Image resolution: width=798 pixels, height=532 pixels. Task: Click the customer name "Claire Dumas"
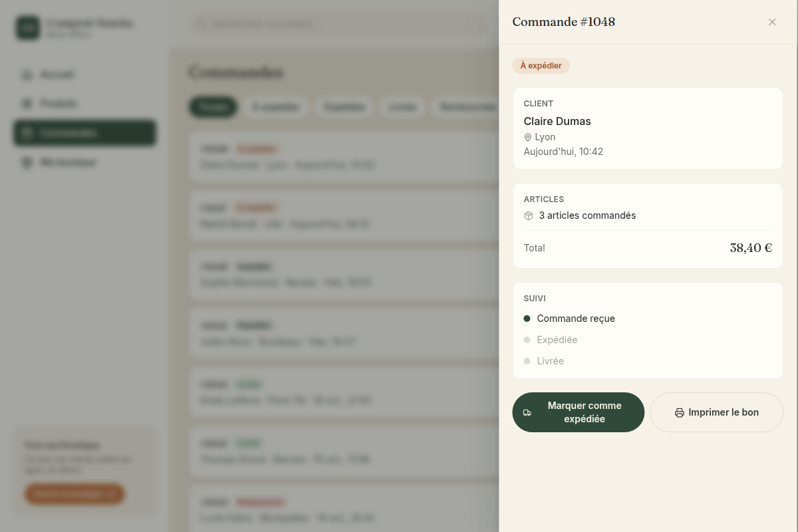(x=557, y=121)
